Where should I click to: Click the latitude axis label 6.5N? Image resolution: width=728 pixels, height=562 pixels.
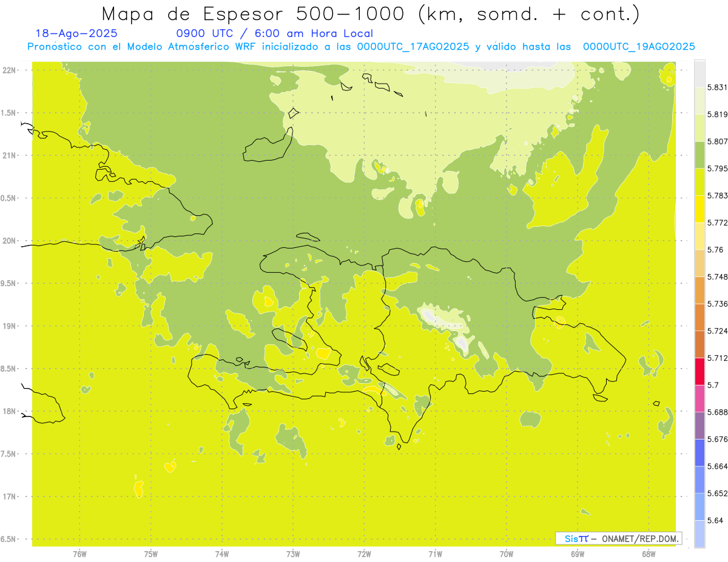point(8,539)
